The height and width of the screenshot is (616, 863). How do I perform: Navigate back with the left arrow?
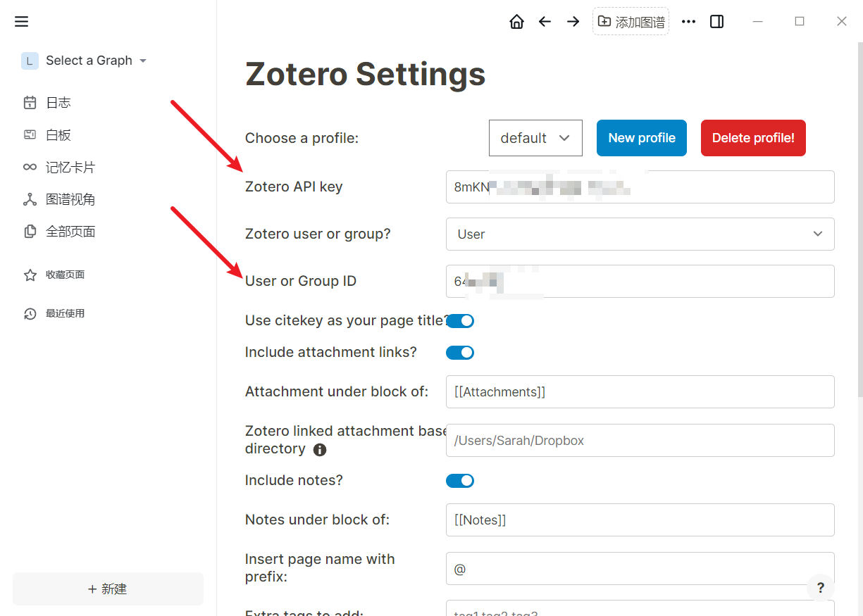pyautogui.click(x=545, y=22)
